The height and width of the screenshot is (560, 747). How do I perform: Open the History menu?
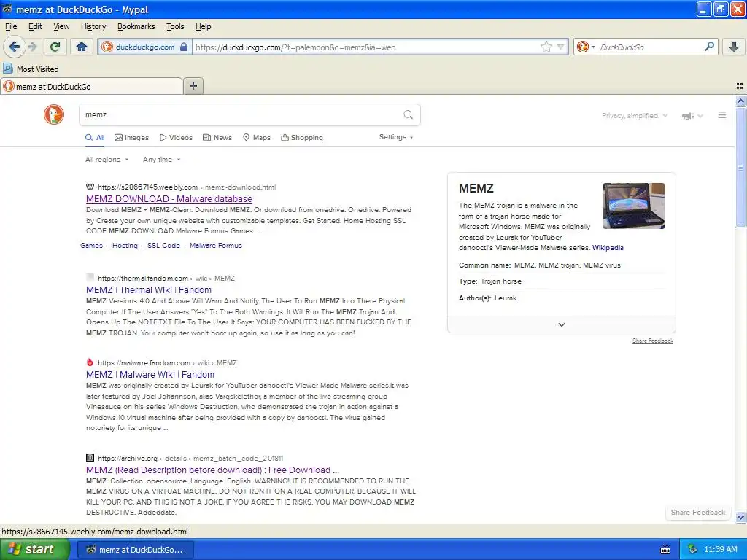(x=93, y=26)
